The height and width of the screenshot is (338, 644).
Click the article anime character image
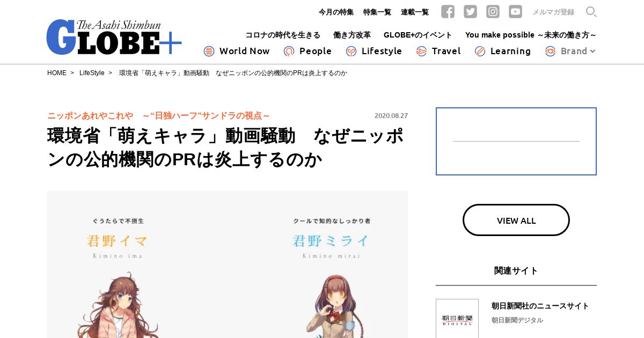[x=228, y=264]
